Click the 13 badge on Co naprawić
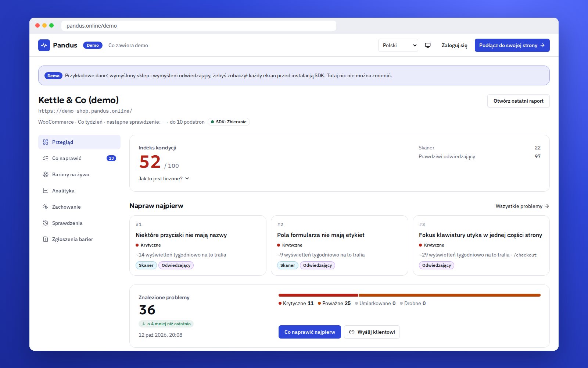 coord(111,158)
